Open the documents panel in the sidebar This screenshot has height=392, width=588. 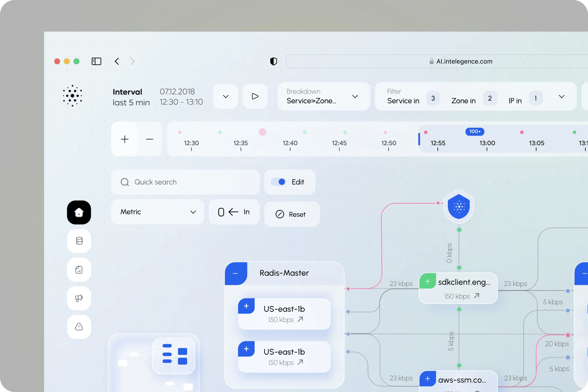point(79,269)
